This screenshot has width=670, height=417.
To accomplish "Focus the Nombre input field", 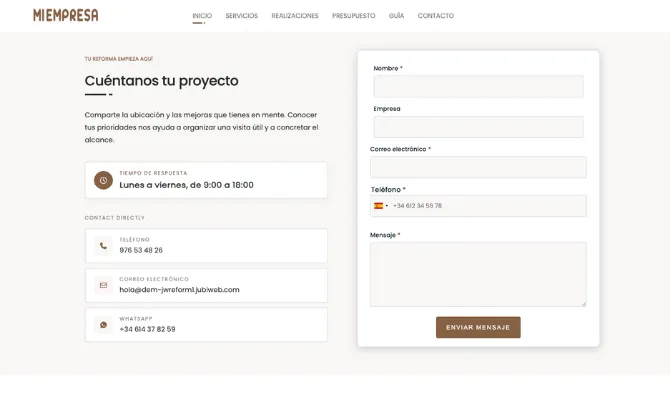I will [479, 86].
